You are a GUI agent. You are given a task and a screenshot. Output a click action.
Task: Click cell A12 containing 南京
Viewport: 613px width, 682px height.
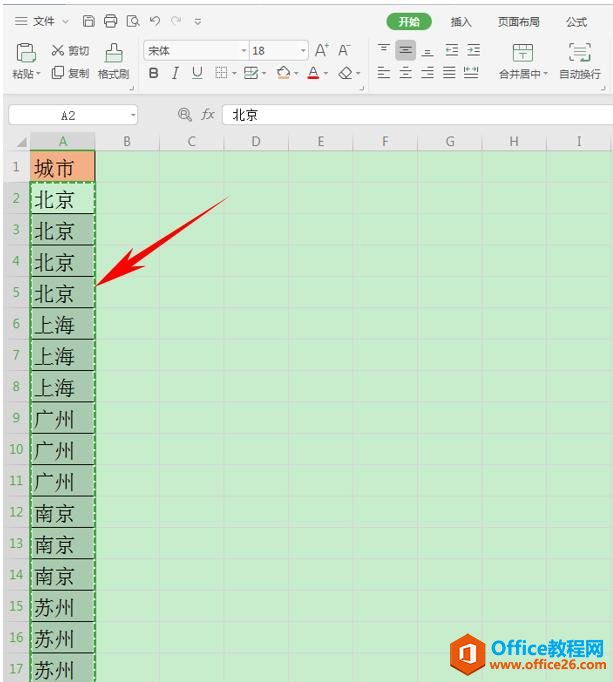click(63, 512)
